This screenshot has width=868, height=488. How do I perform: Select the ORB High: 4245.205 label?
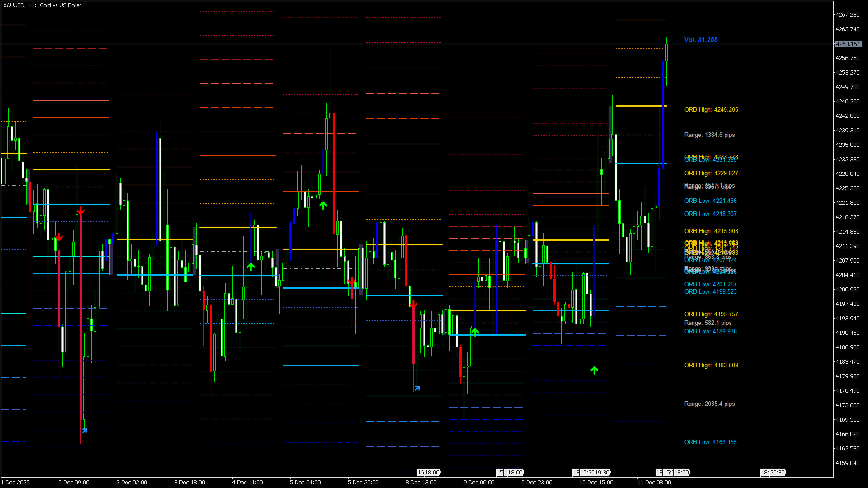click(711, 110)
